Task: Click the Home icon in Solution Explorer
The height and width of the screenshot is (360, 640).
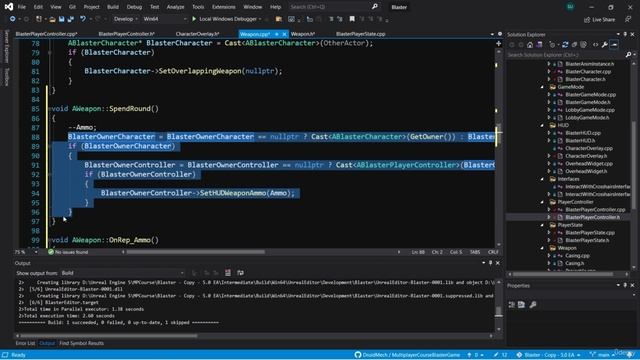Action: (x=530, y=44)
